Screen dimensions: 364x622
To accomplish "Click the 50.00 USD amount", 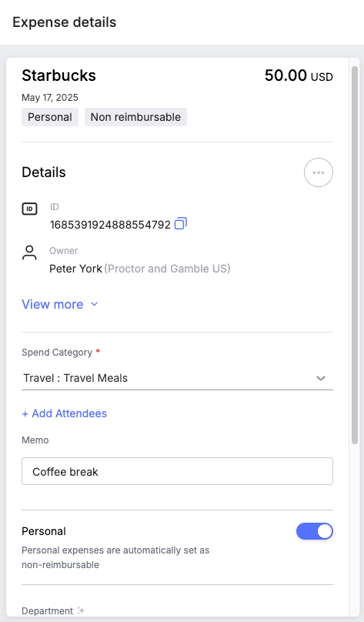I will 299,75.
